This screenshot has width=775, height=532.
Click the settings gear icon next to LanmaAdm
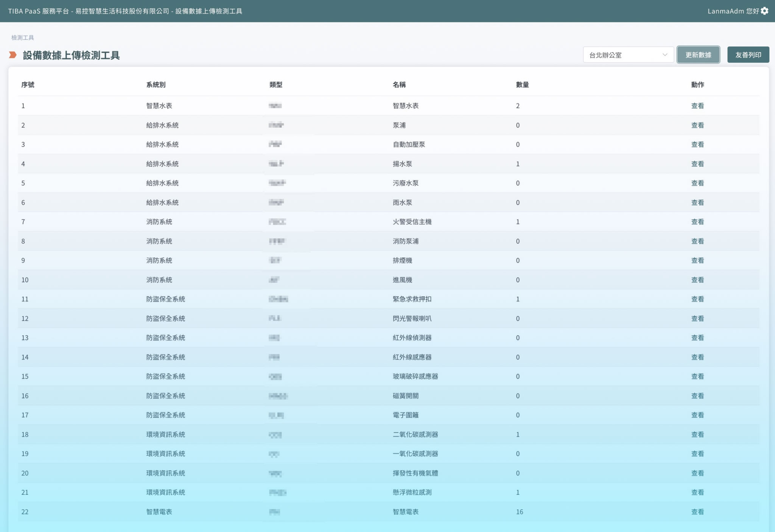tap(764, 11)
